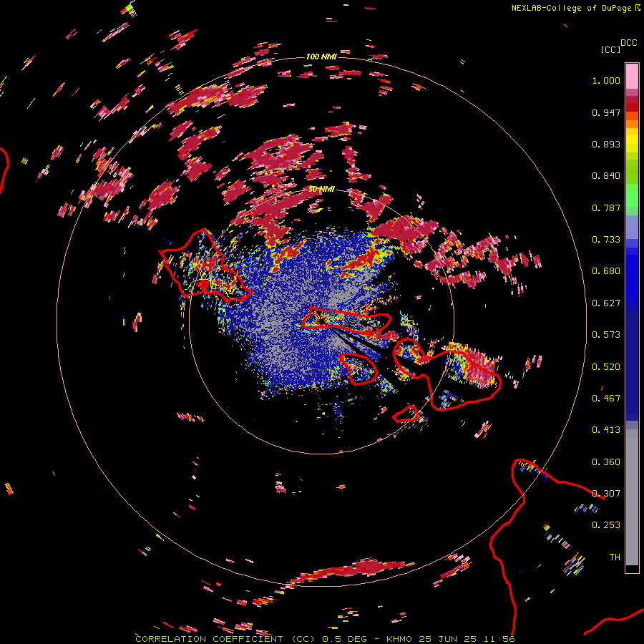This screenshot has width=644, height=644.
Task: Click the [CC] units label
Action: 611,49
